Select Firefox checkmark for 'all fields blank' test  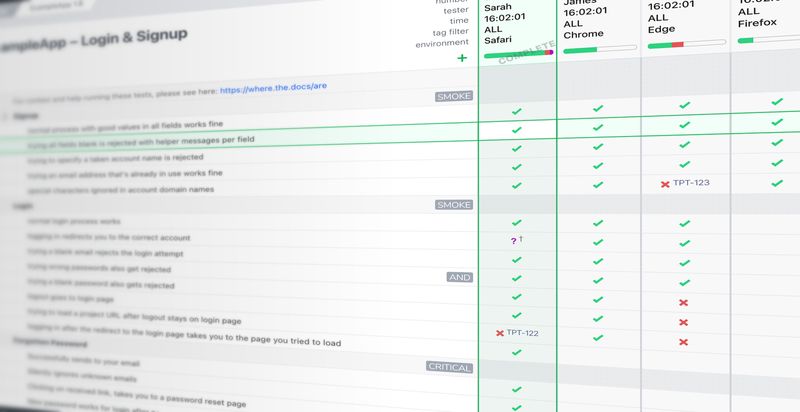777,122
